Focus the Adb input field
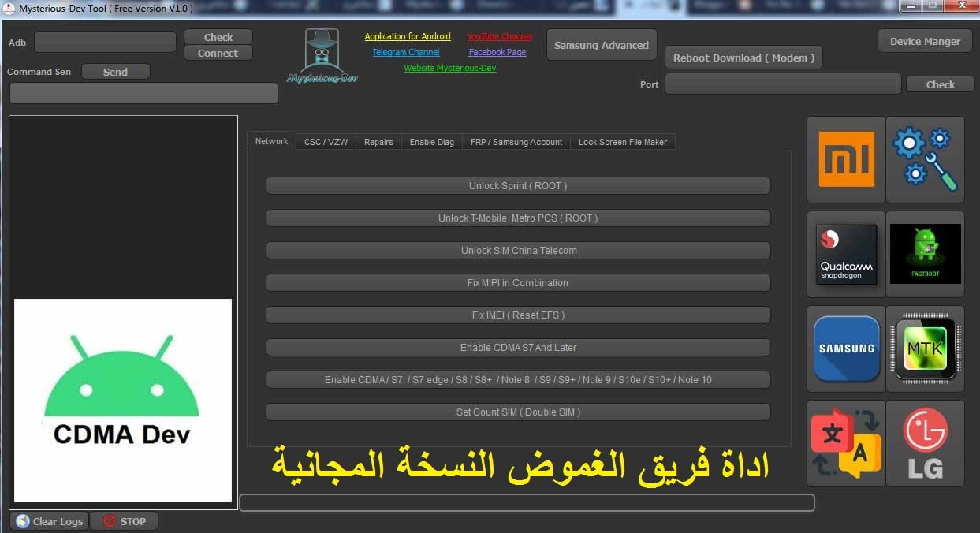The image size is (980, 533). click(x=105, y=42)
